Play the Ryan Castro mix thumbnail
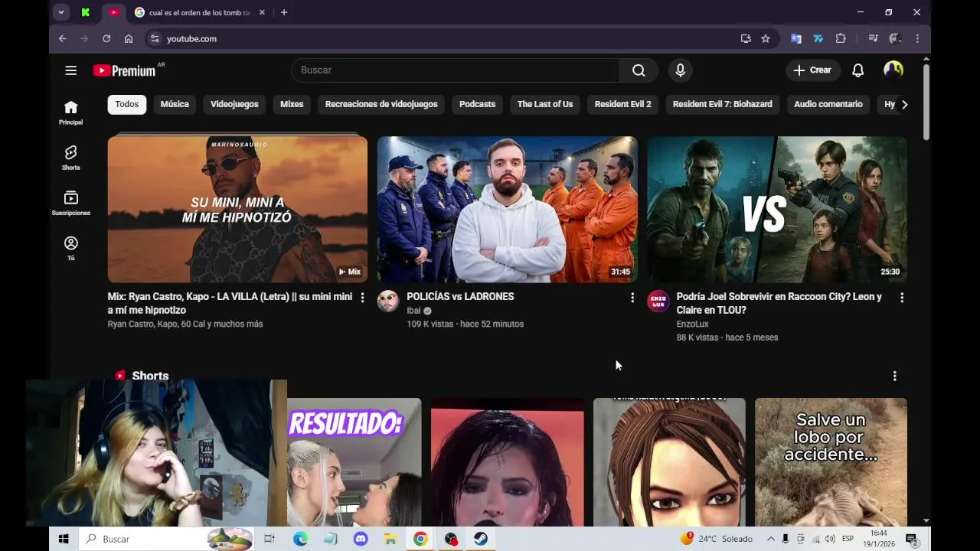This screenshot has width=980, height=551. 237,210
